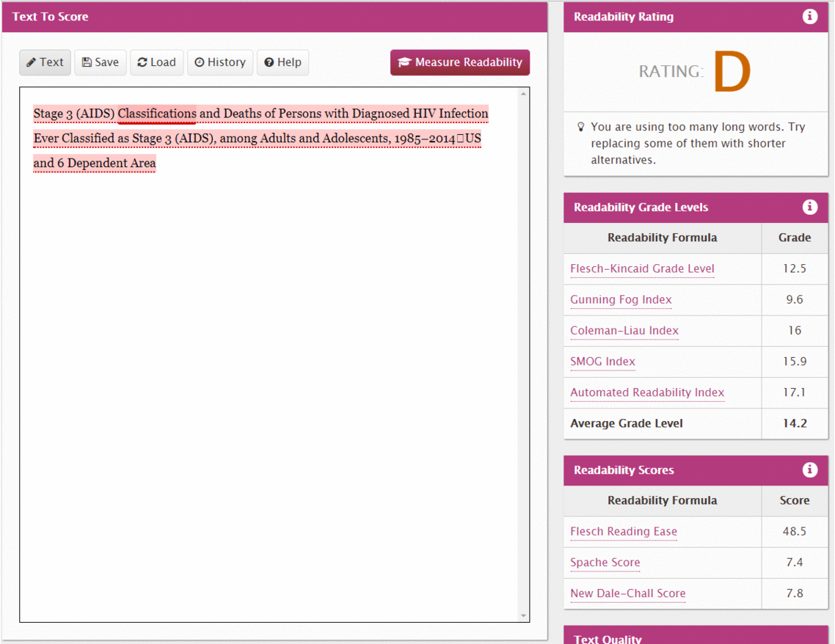Click the SMOG Index link
This screenshot has height=644, width=835.
(602, 361)
